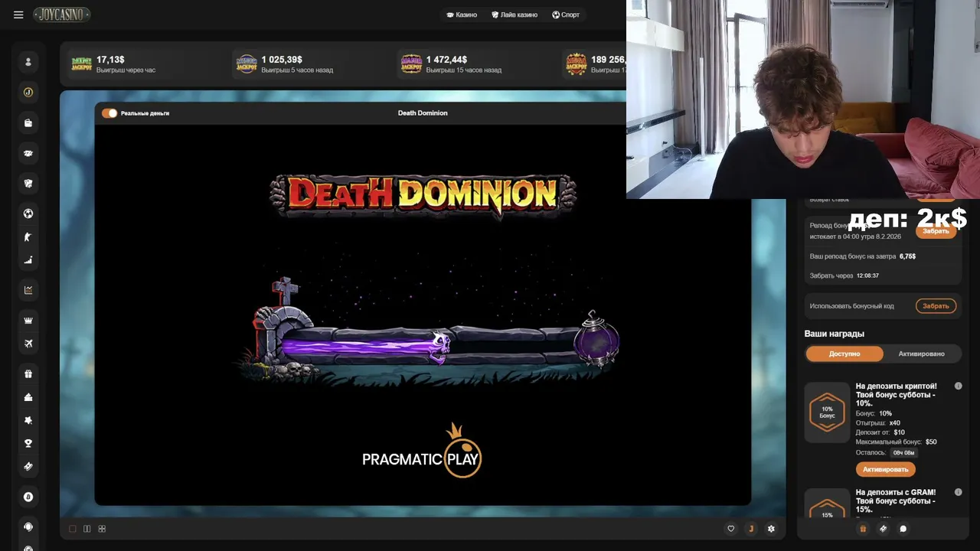Screen dimensions: 980x551
Task: Open the ticket icon at rewards panel bottom
Action: click(x=883, y=528)
